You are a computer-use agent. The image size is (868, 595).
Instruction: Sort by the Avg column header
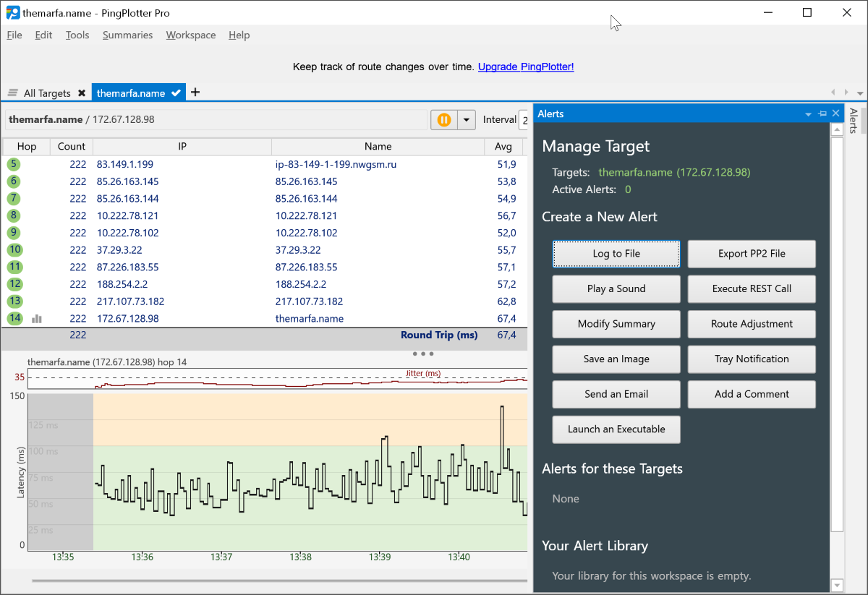(503, 146)
